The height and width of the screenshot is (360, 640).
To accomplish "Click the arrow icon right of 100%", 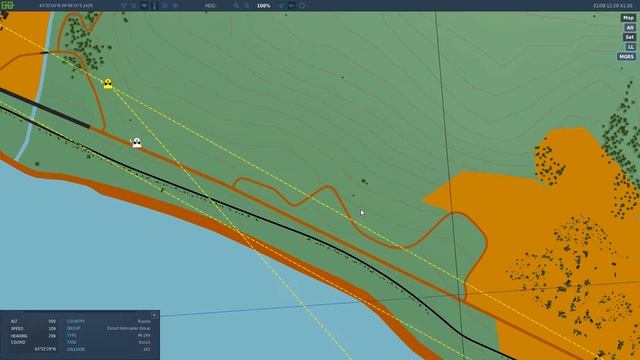I will coord(281,6).
